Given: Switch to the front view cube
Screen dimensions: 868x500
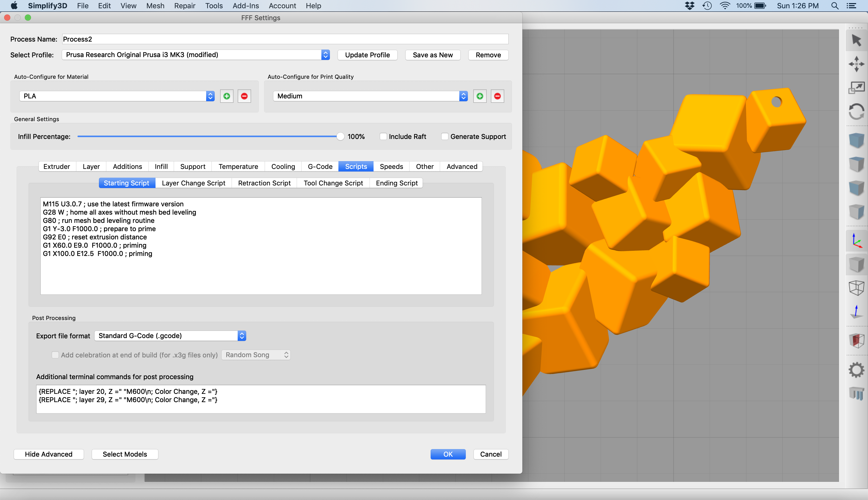Looking at the screenshot, I should (856, 188).
